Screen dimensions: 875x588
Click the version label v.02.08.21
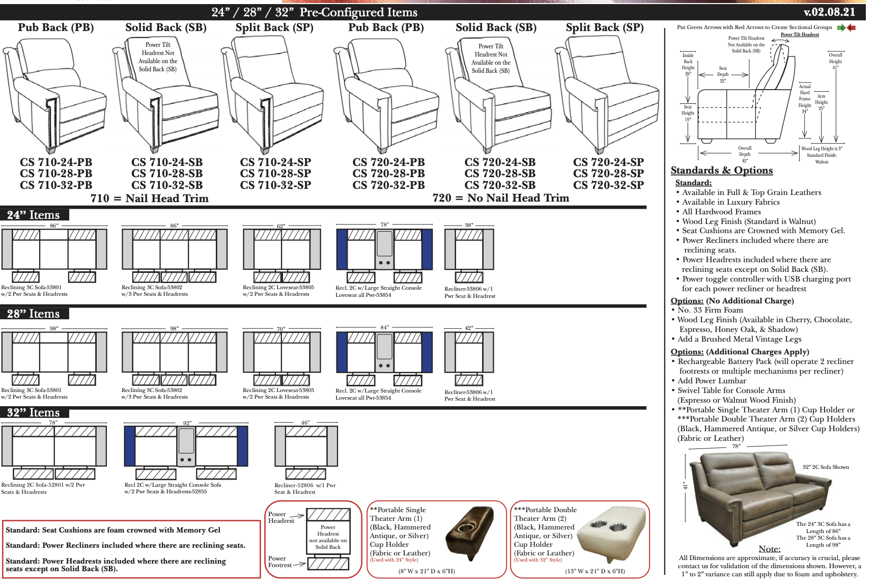pyautogui.click(x=829, y=12)
